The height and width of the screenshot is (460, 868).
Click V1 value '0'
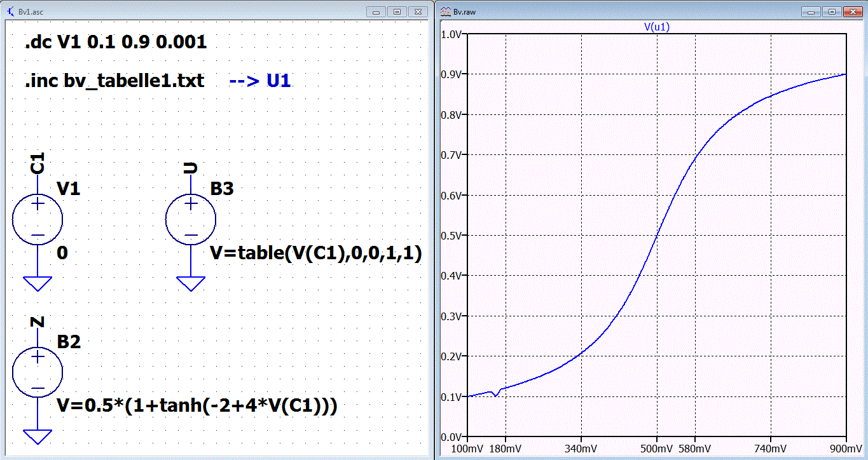[x=62, y=253]
